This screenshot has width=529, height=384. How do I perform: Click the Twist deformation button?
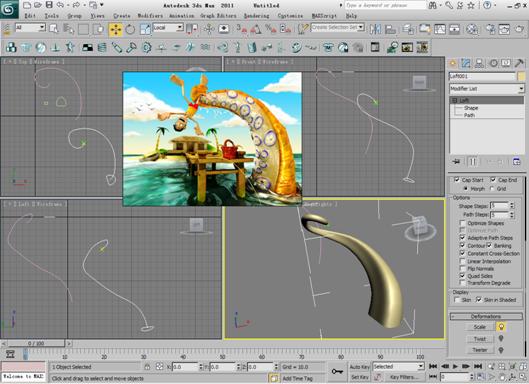click(479, 339)
